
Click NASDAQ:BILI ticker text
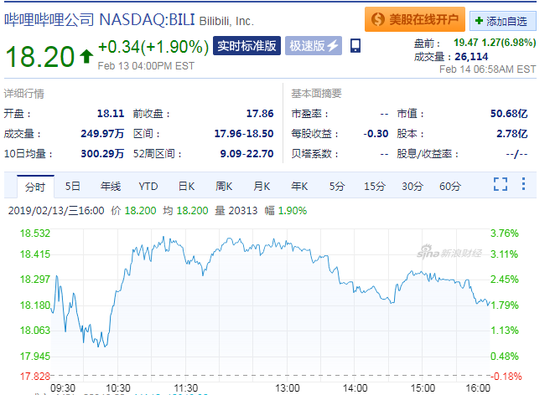[147, 20]
